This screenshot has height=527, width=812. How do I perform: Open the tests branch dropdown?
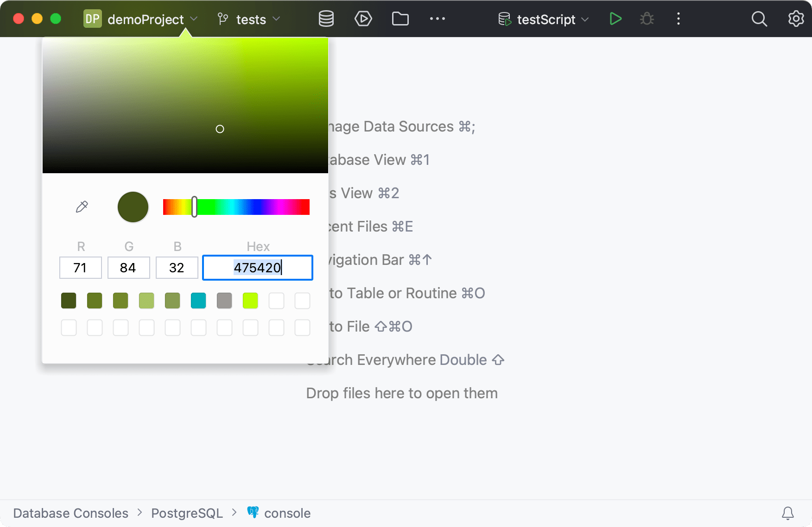pyautogui.click(x=277, y=19)
